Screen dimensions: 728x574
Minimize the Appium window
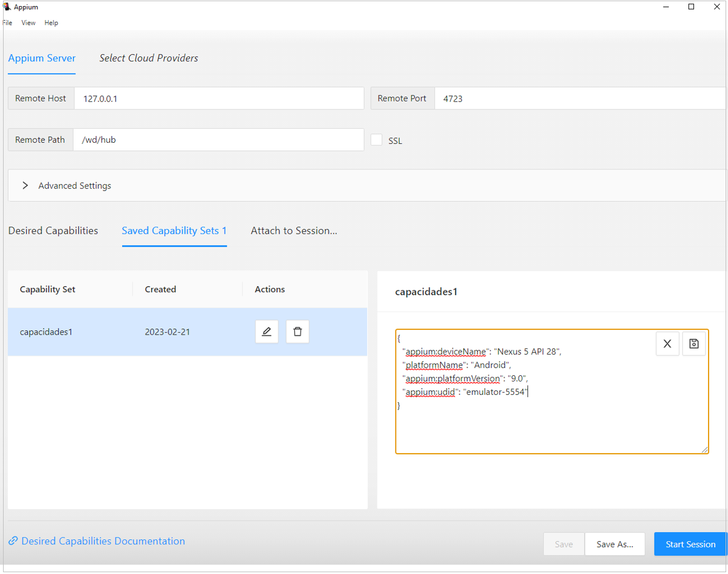click(x=666, y=7)
